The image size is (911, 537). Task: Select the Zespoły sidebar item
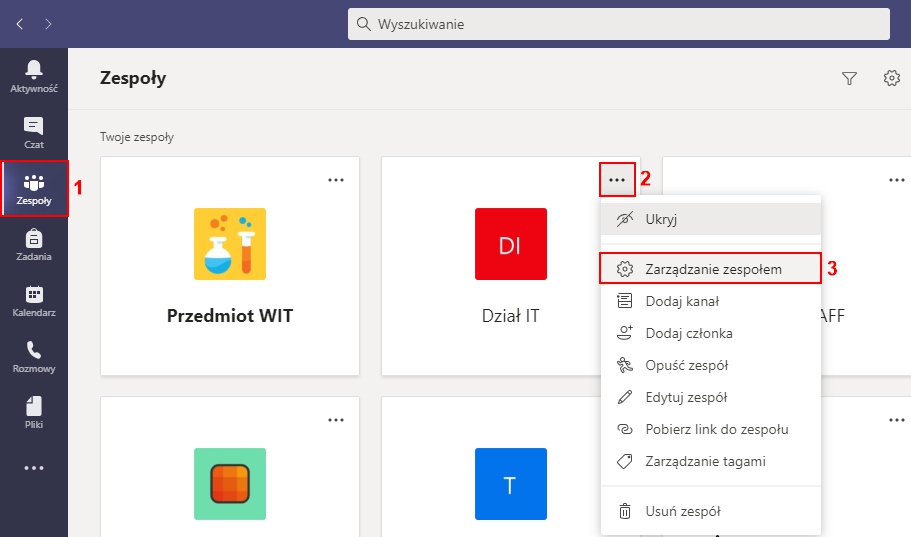point(34,189)
